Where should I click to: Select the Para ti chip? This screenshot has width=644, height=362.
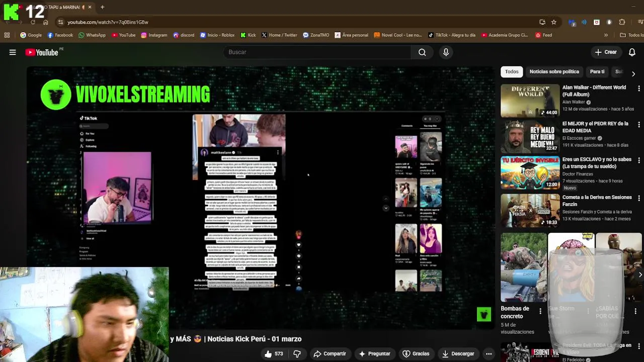click(x=597, y=72)
